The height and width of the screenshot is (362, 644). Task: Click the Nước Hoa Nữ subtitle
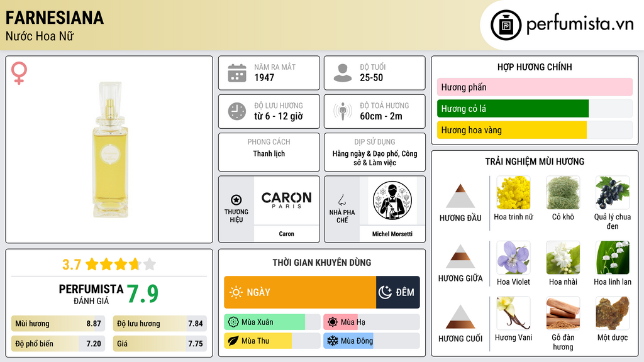40,36
